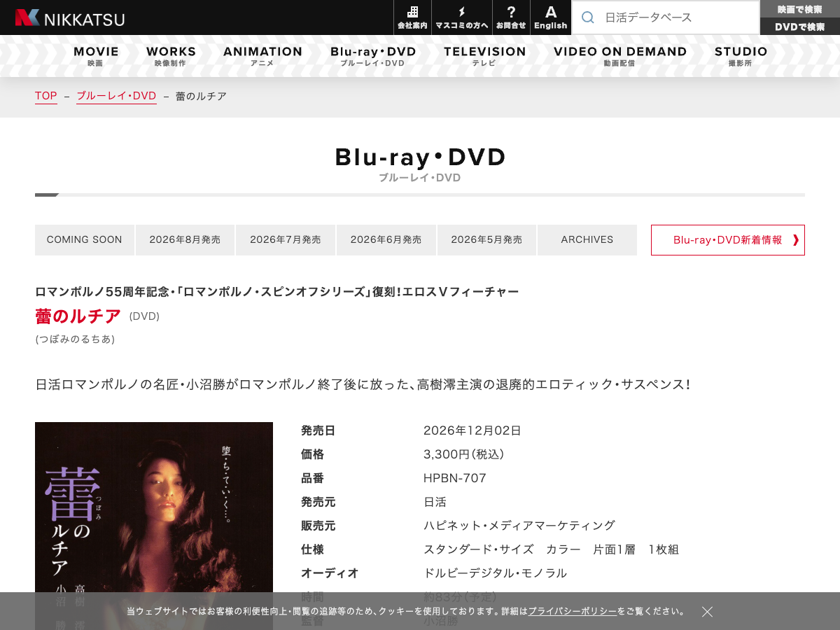The image size is (840, 630).
Task: Open the STUDIO 撮影所 menu
Action: coord(741,56)
